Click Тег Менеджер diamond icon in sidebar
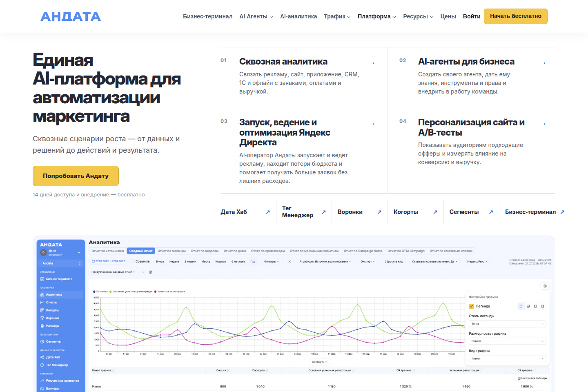Image resolution: width=588 pixels, height=392 pixels. click(42, 365)
